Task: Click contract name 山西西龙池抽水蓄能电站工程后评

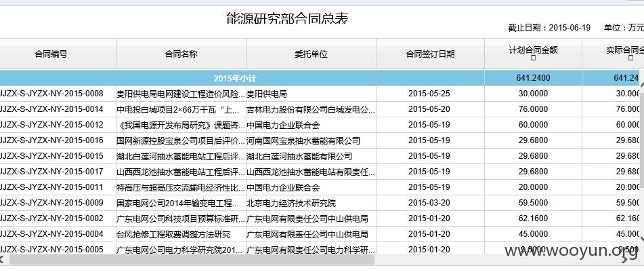Action: (181, 172)
